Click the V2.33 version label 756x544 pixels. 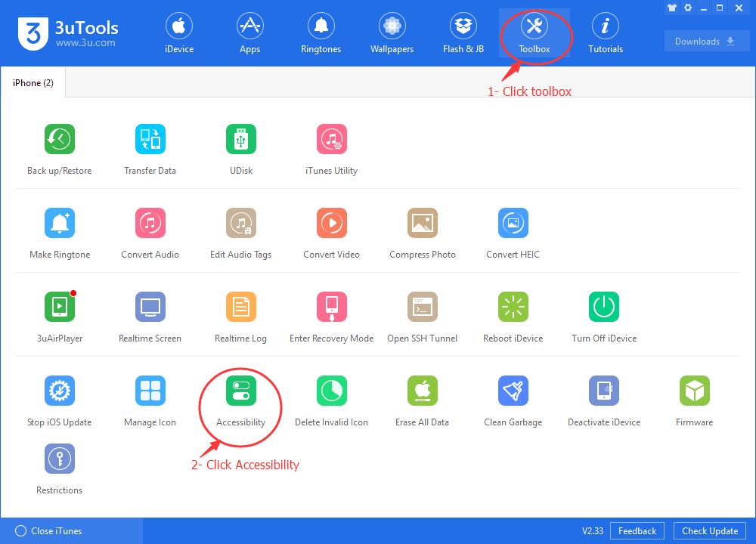[x=593, y=531]
